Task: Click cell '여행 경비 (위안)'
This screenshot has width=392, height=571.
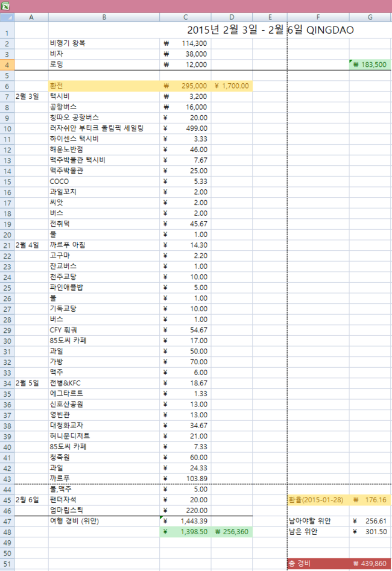Action: click(104, 521)
